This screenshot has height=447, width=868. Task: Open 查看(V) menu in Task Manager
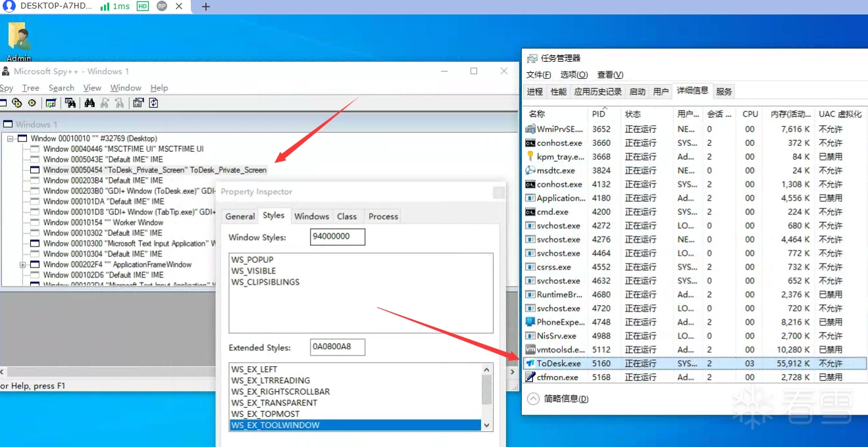click(x=610, y=75)
